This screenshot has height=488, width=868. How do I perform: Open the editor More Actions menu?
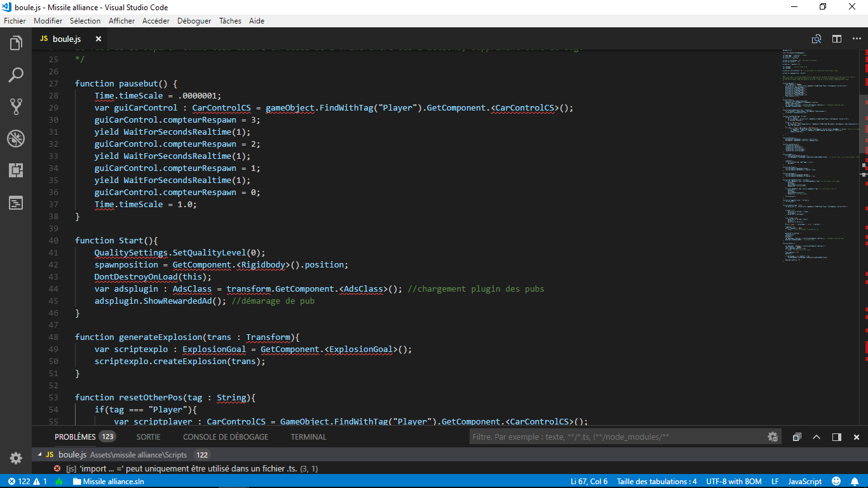857,39
